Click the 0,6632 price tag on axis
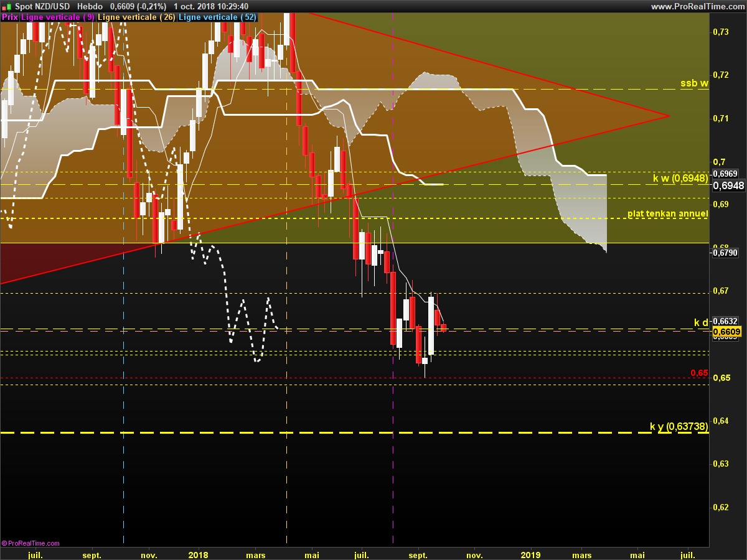 725,322
